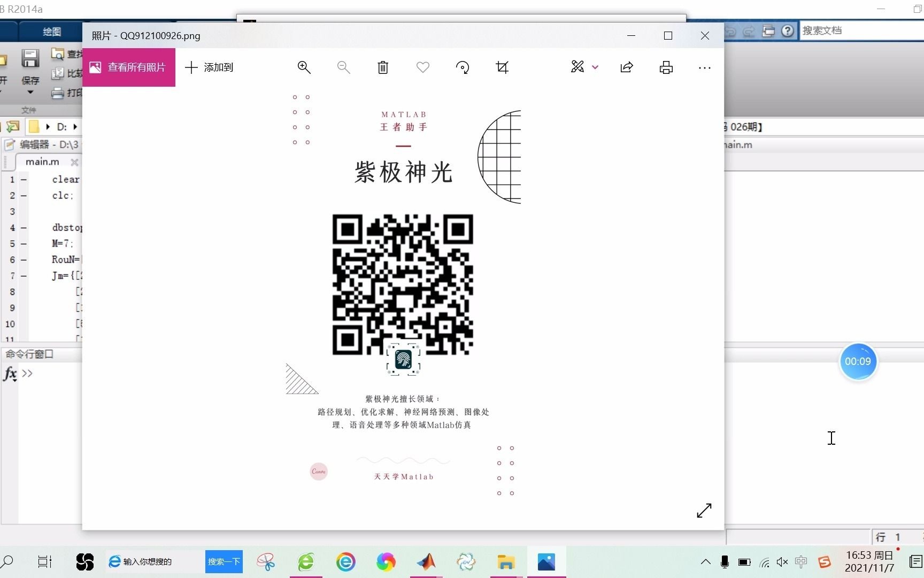Click the Sogou input tray icon
924x578 pixels.
point(825,562)
